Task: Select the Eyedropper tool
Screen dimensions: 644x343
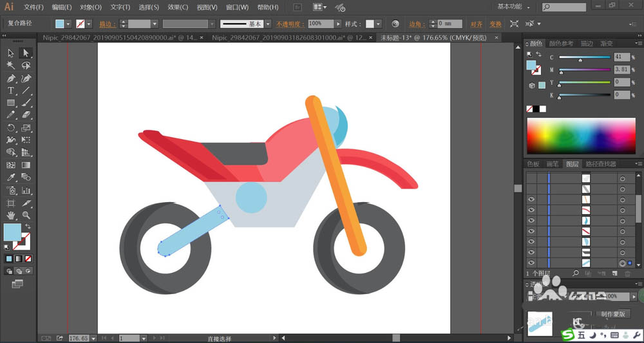Action: click(11, 177)
